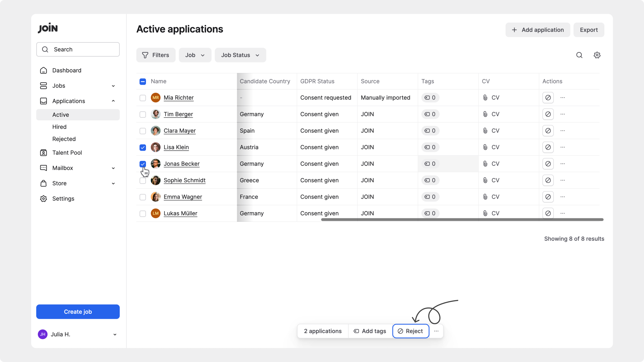Toggle the select-all header checkbox
The height and width of the screenshot is (362, 644).
point(143,82)
